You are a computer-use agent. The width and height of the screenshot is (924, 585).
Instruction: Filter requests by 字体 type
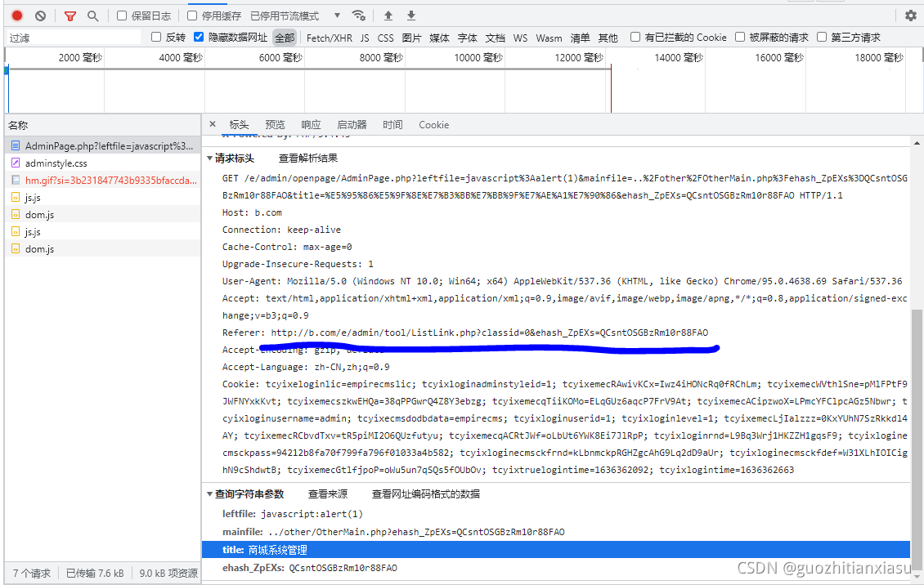tap(467, 38)
